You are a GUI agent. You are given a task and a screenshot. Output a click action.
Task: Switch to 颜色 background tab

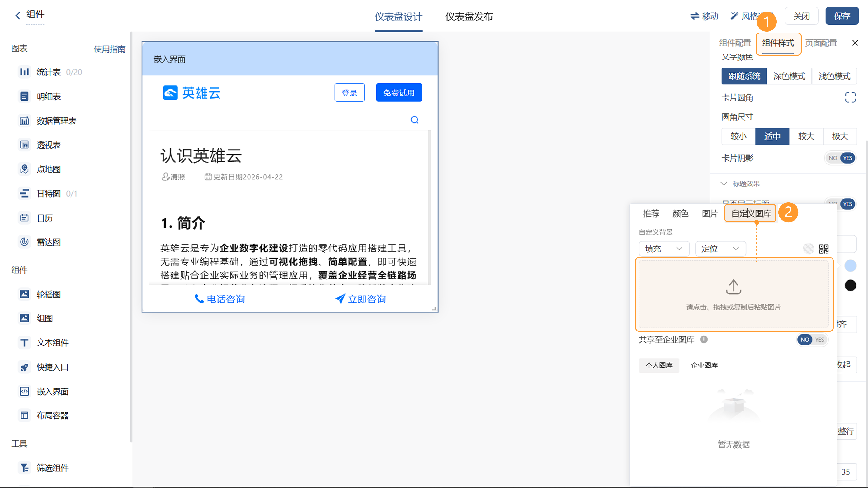click(680, 213)
